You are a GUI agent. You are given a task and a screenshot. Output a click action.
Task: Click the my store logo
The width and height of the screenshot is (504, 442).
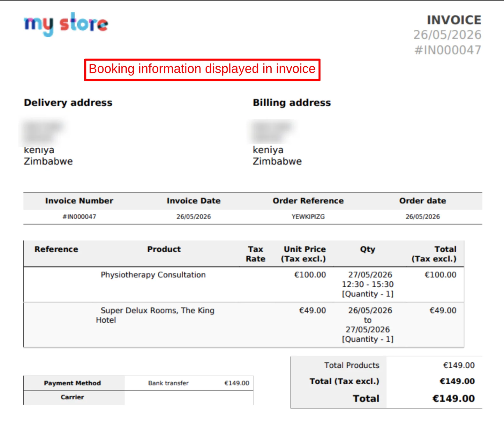coord(66,24)
